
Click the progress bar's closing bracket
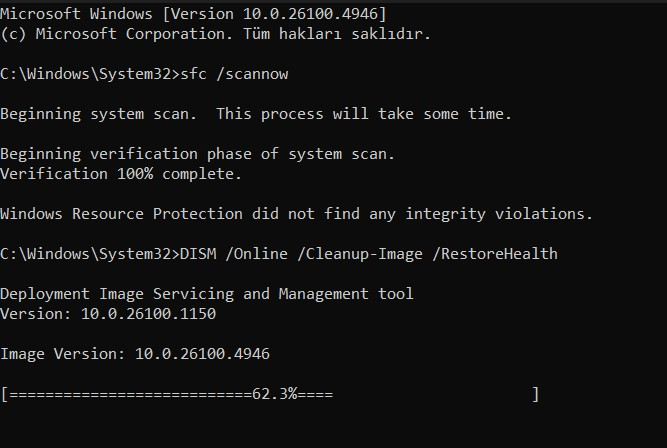click(x=536, y=394)
